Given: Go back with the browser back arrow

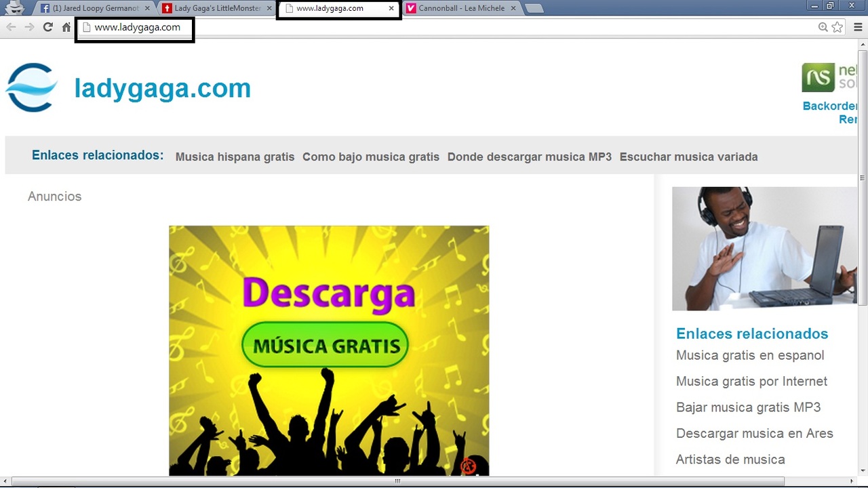Looking at the screenshot, I should tap(11, 27).
